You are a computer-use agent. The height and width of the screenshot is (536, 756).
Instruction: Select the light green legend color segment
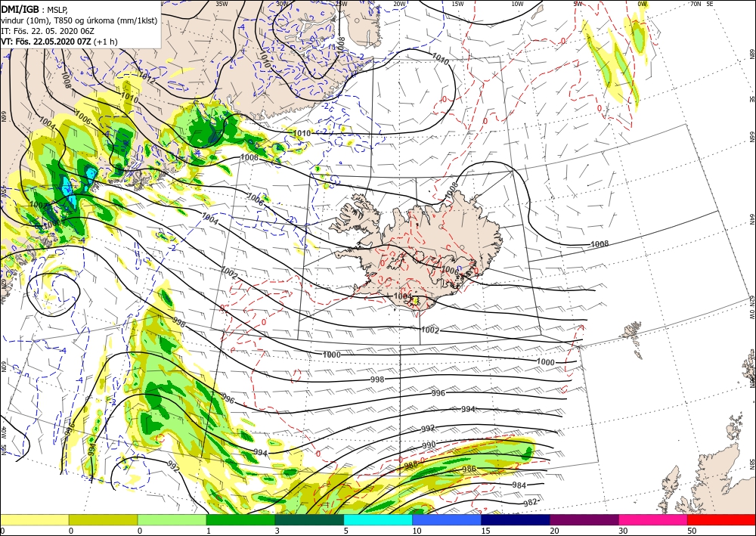(172, 519)
